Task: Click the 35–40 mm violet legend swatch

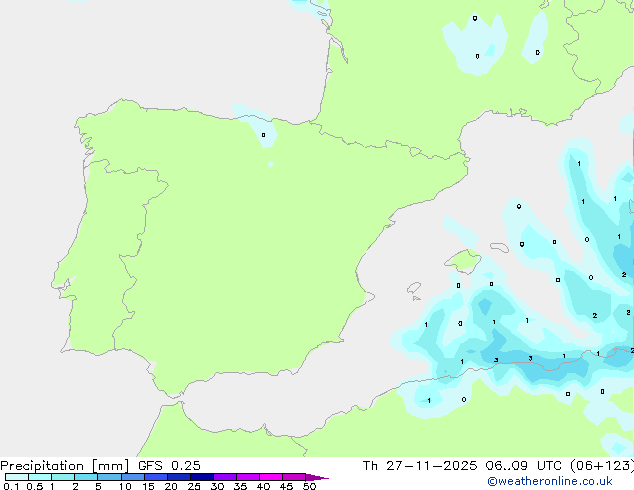Action: [x=247, y=477]
